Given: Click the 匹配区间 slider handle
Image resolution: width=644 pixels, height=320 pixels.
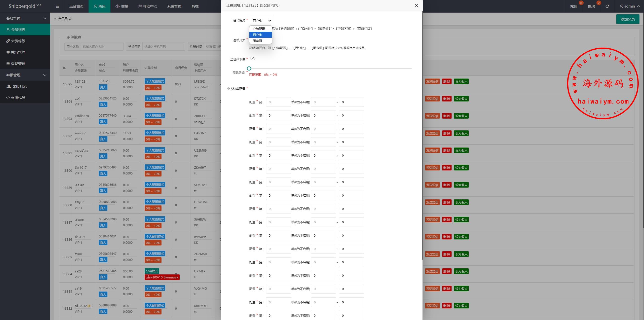Looking at the screenshot, I should click(249, 68).
